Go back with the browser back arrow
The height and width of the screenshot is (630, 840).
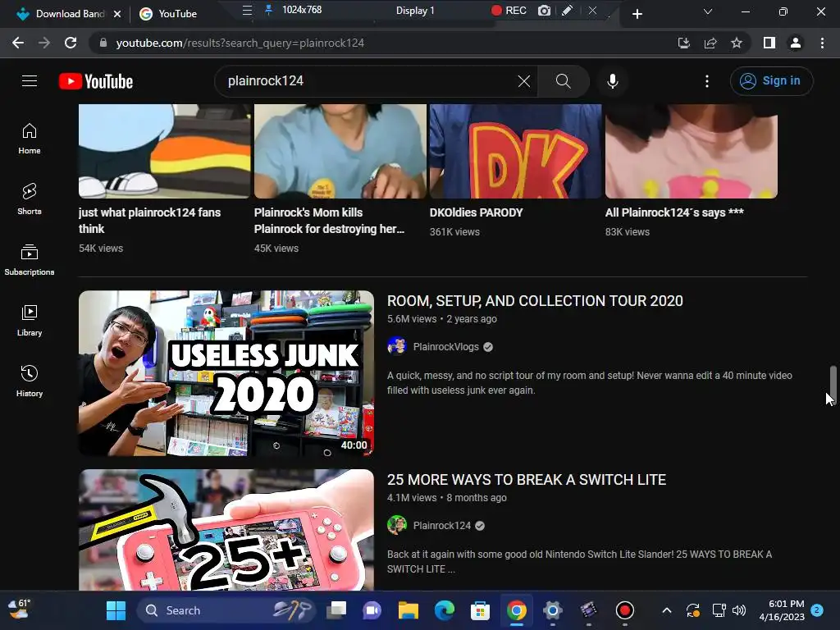coord(18,43)
